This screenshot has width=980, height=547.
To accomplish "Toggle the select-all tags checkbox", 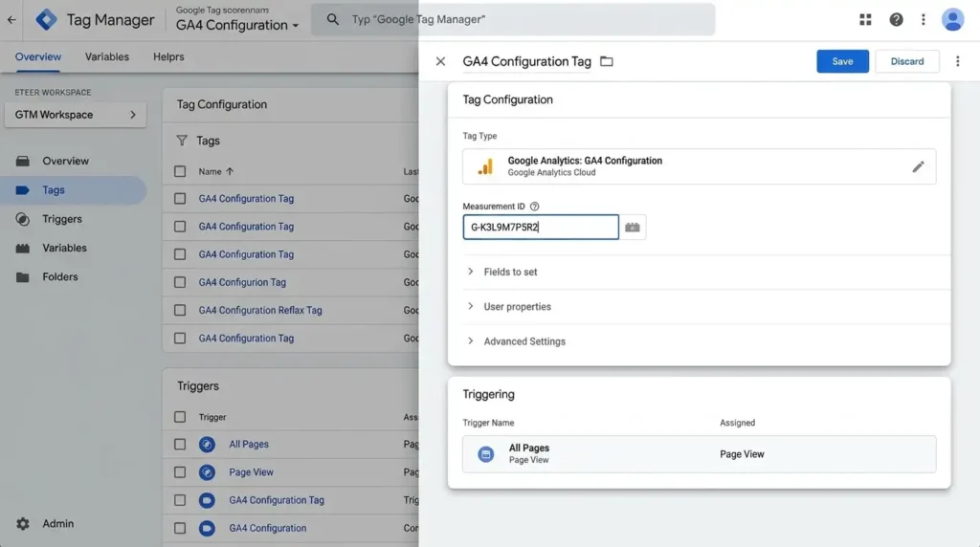I will [x=180, y=172].
